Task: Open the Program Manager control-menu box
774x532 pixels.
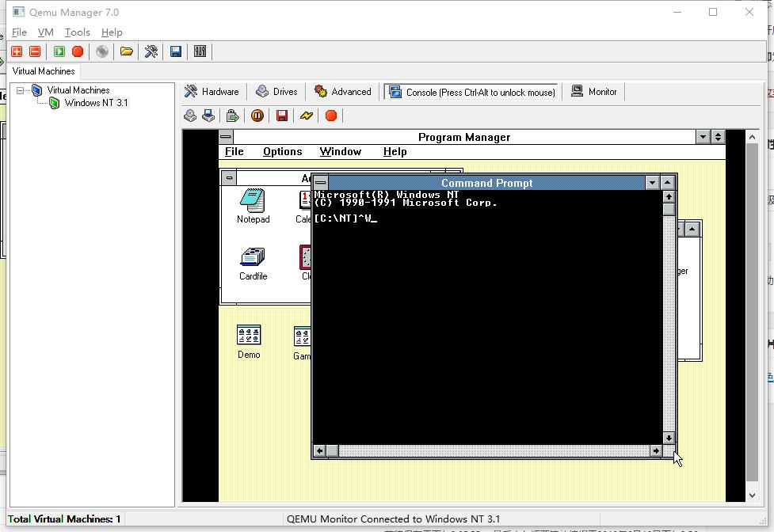Action: tap(226, 137)
